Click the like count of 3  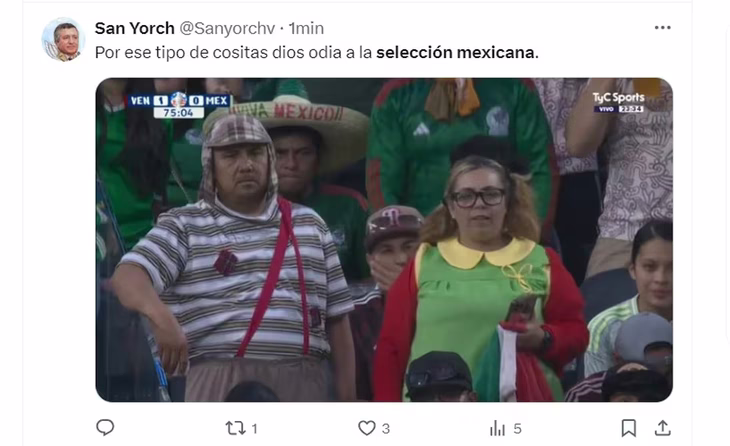[386, 428]
